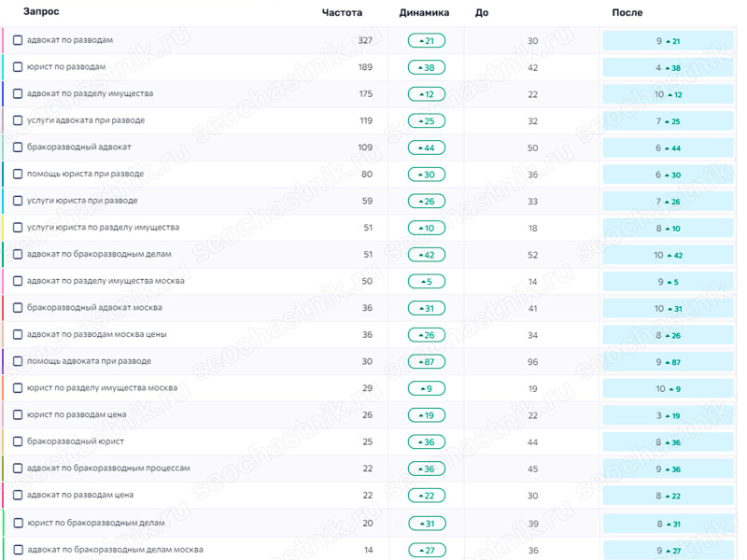The image size is (747, 560).
Task: Click the Динамика column header
Action: point(424,12)
